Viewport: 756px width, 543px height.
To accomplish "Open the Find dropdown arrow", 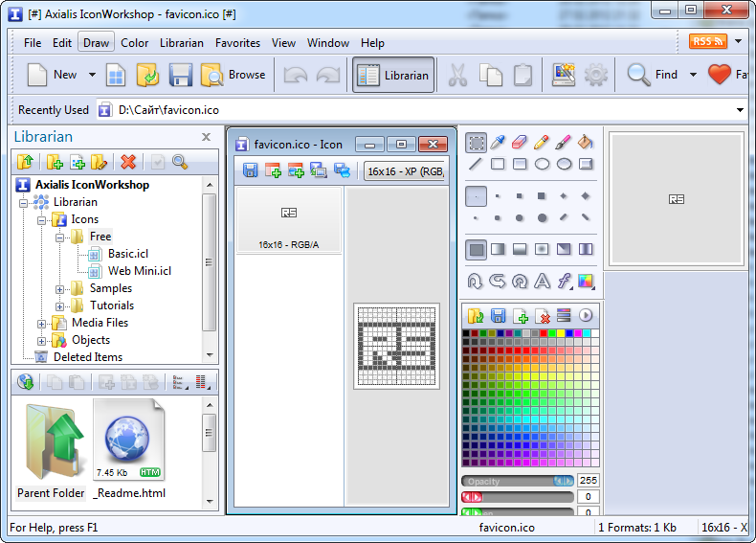I will coord(693,75).
